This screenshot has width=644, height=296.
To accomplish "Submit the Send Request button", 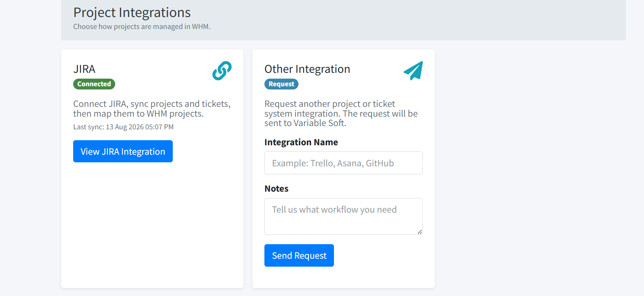I will tap(299, 255).
